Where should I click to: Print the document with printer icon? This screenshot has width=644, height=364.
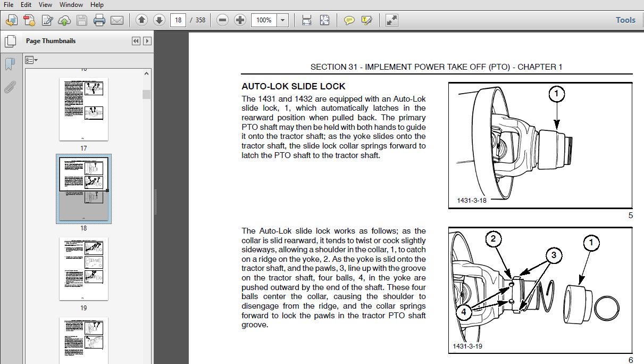pos(99,20)
